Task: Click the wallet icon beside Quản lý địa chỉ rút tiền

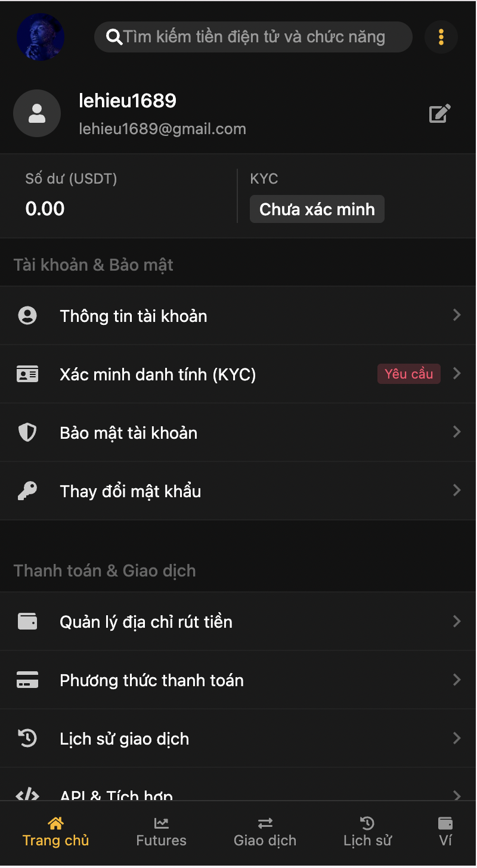Action: [27, 621]
